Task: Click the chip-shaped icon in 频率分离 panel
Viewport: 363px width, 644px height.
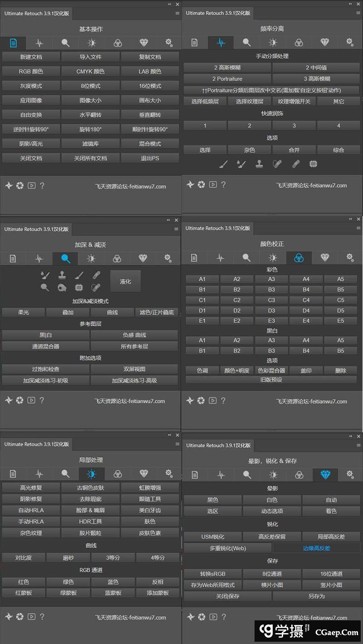Action: 313,164
